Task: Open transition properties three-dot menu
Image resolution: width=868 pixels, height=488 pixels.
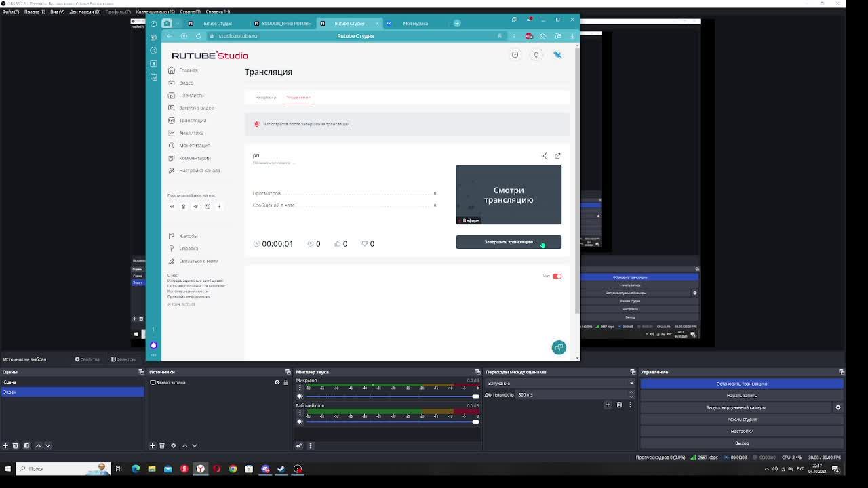Action: pyautogui.click(x=630, y=405)
